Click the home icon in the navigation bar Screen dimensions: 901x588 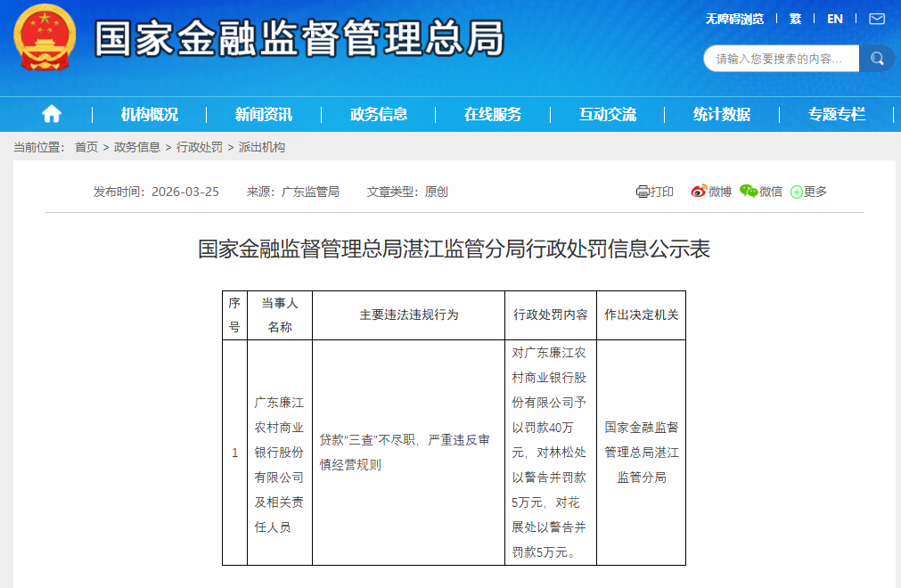click(x=52, y=114)
